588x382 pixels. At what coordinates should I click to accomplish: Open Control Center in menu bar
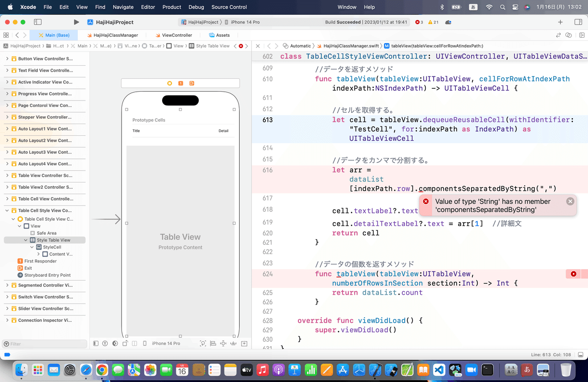coord(514,7)
